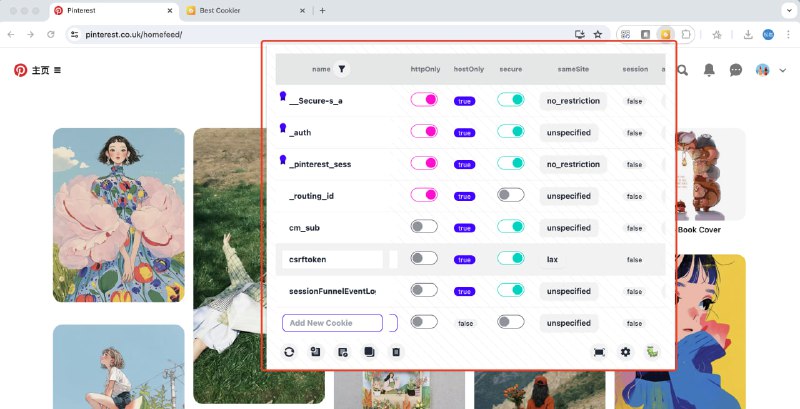Expand Pinterest account chevron next to avatar

click(783, 70)
